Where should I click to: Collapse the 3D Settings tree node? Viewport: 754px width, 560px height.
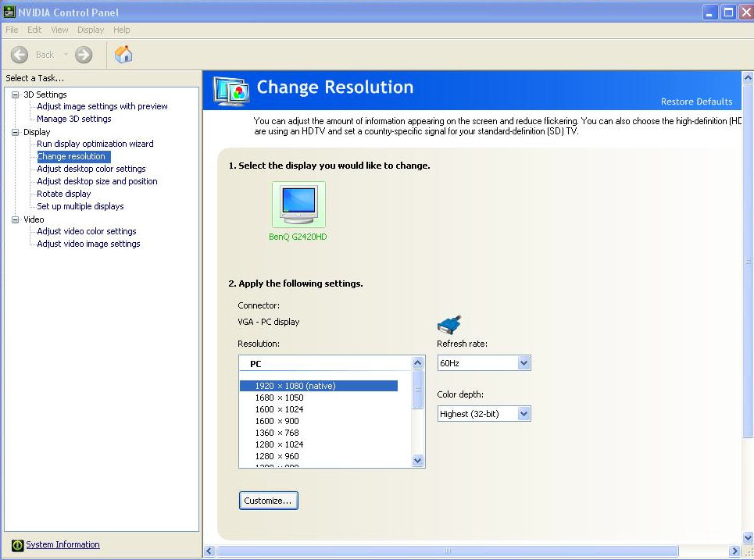point(15,95)
